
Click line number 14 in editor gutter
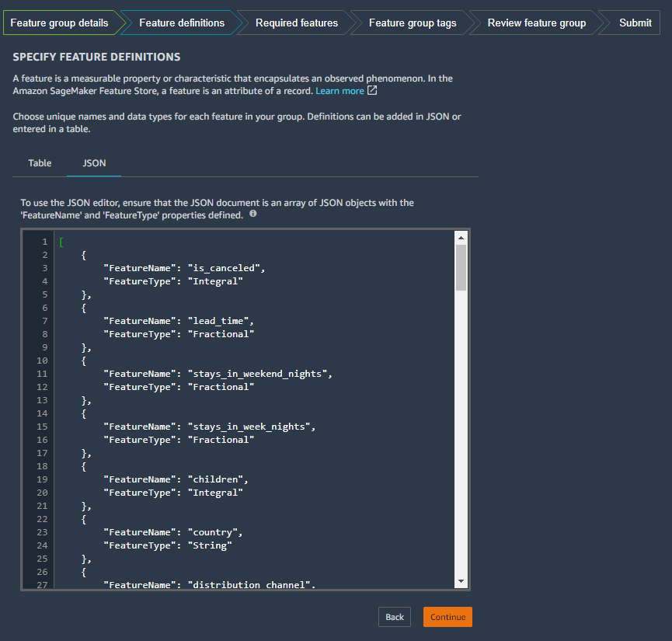(42, 413)
